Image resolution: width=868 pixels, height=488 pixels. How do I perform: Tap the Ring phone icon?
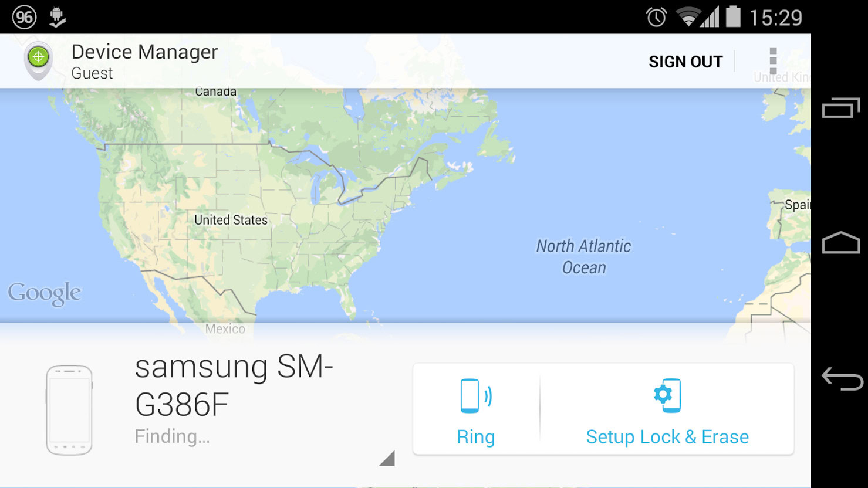click(x=475, y=395)
